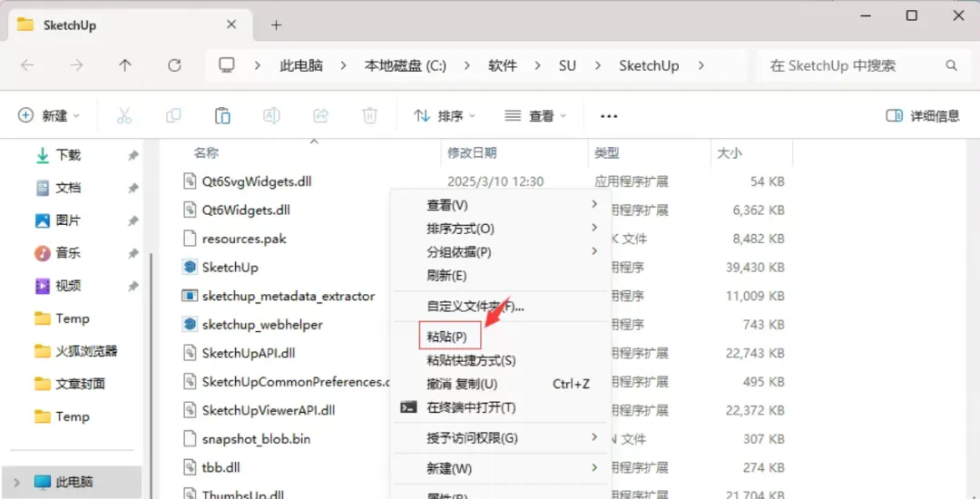This screenshot has width=980, height=499.
Task: Open 排序方式(O) submenu in context menu
Action: tap(501, 230)
